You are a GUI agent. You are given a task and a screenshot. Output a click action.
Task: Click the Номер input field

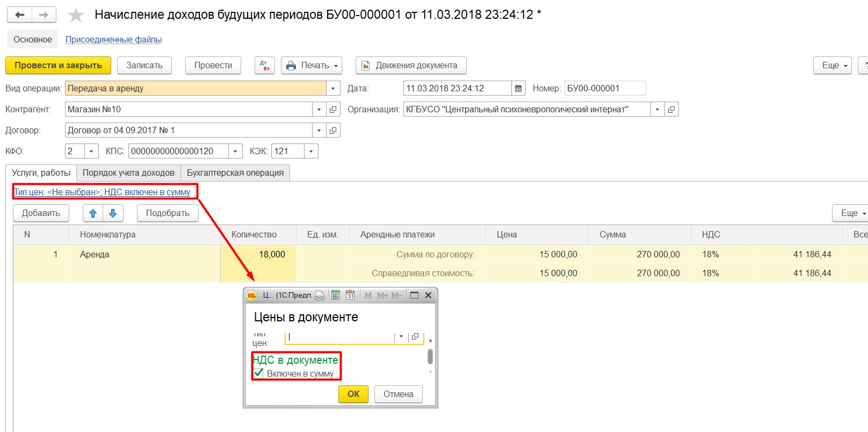[x=605, y=88]
